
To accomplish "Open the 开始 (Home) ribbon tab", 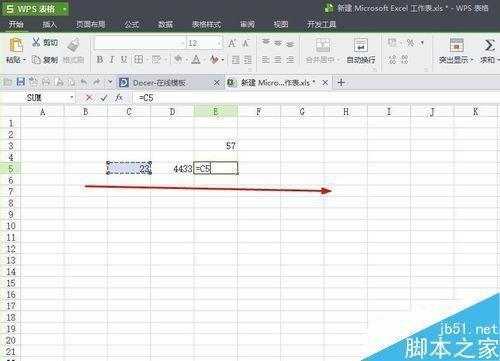I will coord(16,24).
